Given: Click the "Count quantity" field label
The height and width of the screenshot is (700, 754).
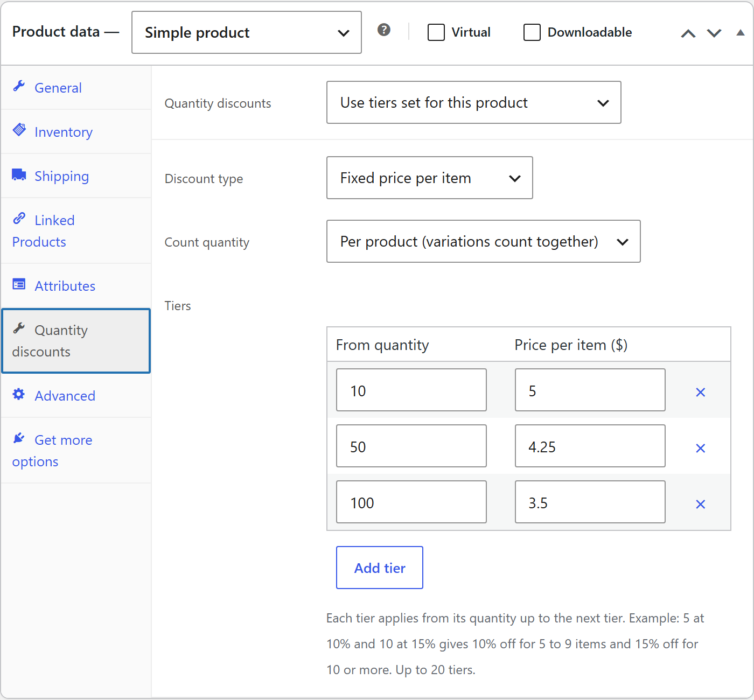Looking at the screenshot, I should (x=207, y=242).
